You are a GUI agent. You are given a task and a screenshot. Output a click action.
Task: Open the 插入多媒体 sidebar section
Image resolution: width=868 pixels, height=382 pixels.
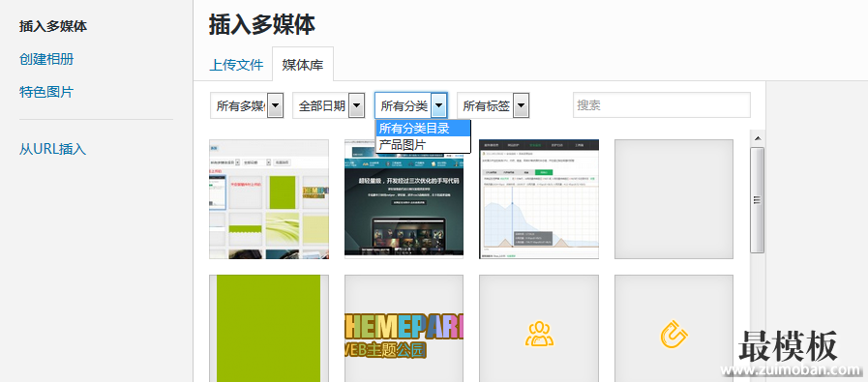[53, 26]
